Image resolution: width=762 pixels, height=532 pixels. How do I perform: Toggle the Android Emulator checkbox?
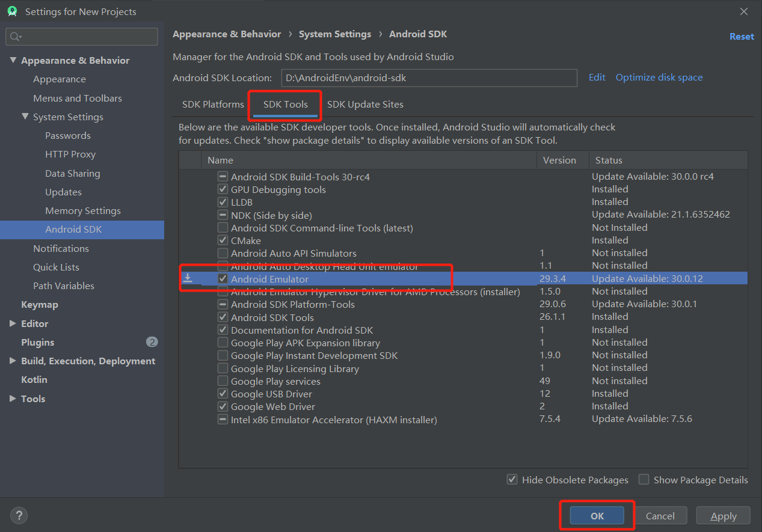223,279
